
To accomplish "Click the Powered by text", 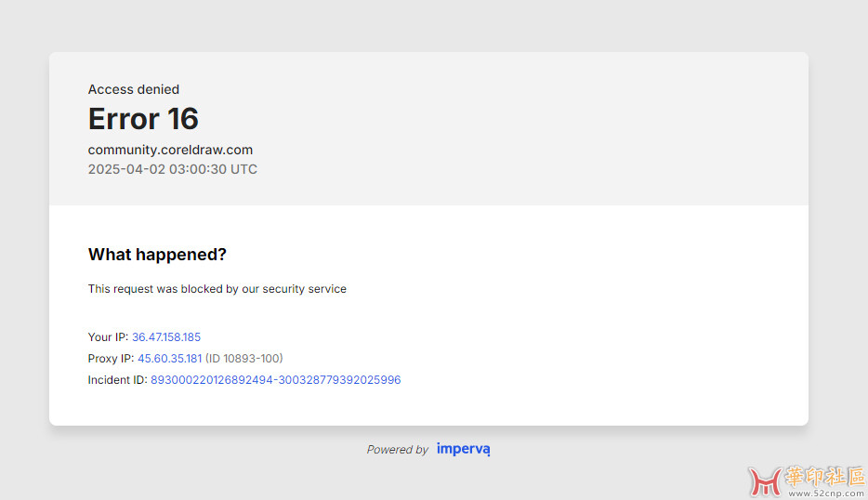I will pos(398,450).
